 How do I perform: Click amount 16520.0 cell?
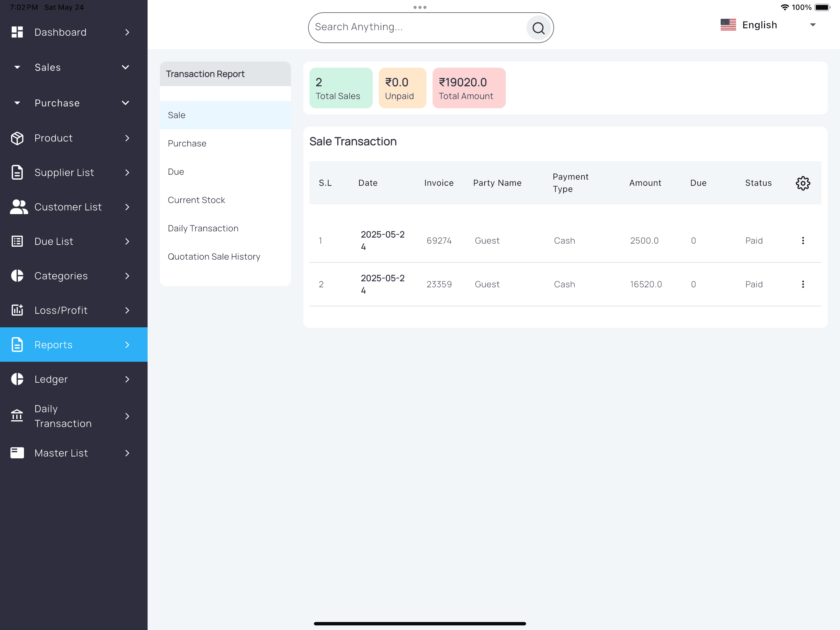(646, 284)
